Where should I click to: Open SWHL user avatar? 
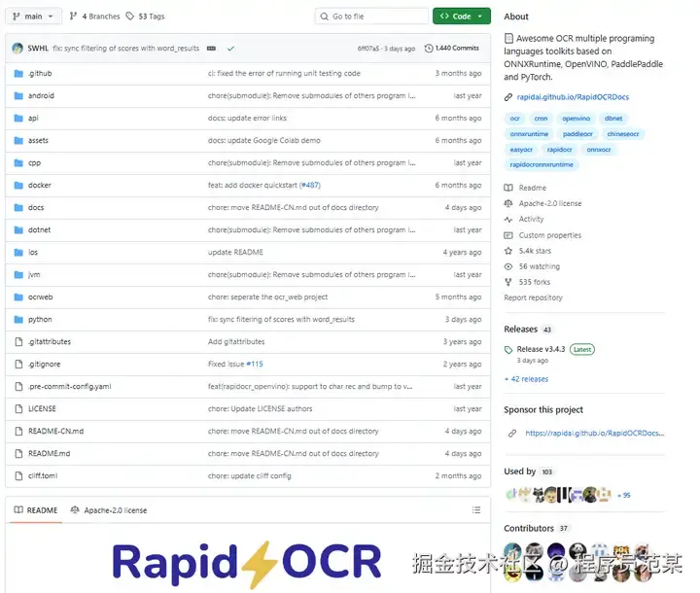pos(17,49)
